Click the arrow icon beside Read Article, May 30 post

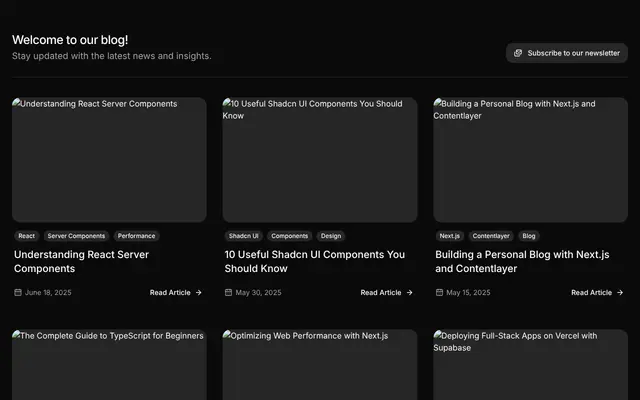[x=409, y=293]
